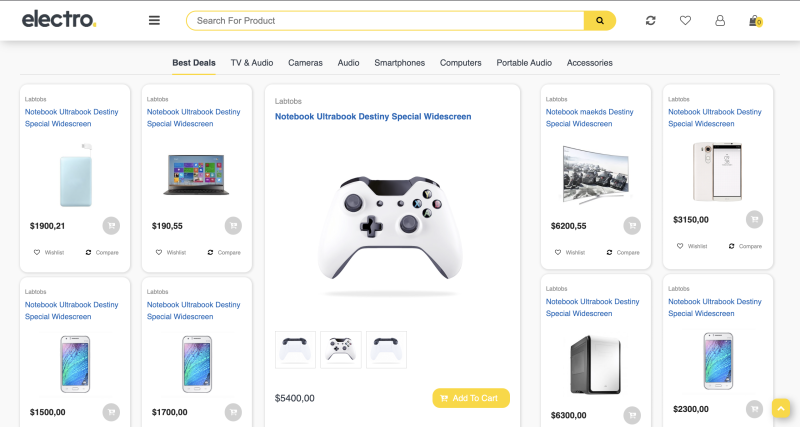Click the yellow search magnifier button
Viewport: 800px width, 427px height.
point(600,20)
